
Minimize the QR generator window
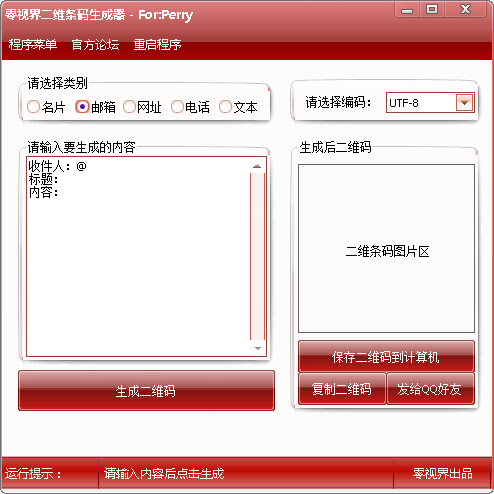tap(407, 10)
